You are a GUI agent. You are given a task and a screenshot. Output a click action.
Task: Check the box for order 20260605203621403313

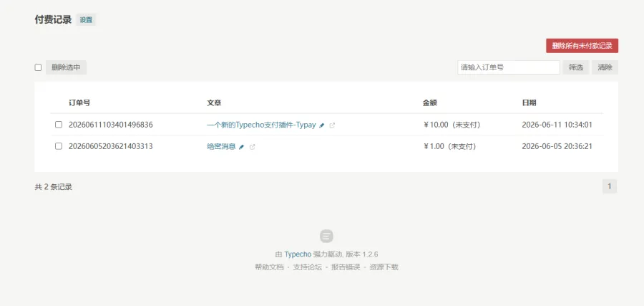(x=59, y=146)
